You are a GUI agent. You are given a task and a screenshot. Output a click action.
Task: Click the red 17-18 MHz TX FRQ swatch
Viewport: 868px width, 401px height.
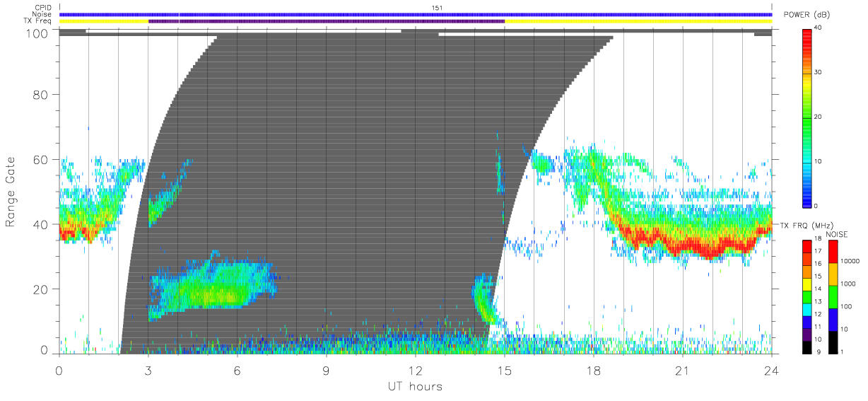coord(807,246)
